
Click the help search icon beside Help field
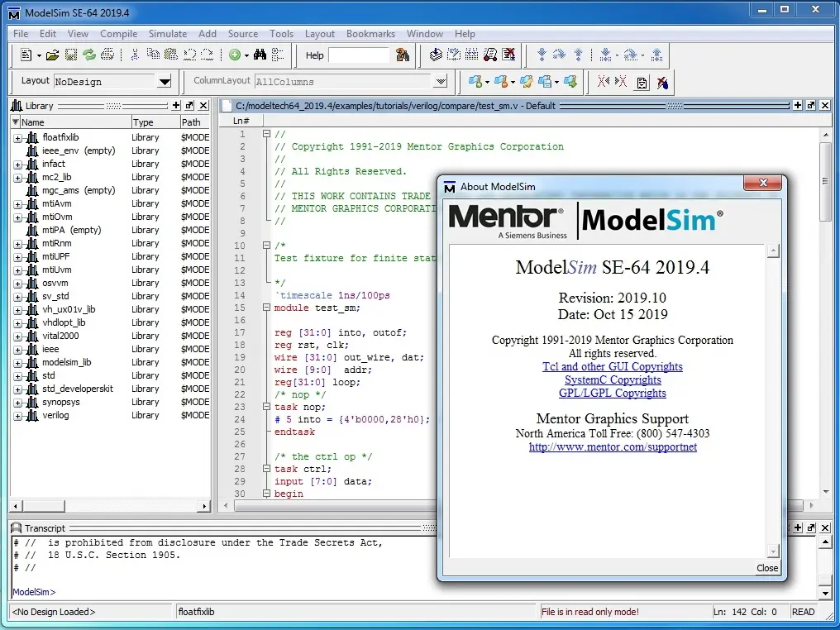[403, 55]
